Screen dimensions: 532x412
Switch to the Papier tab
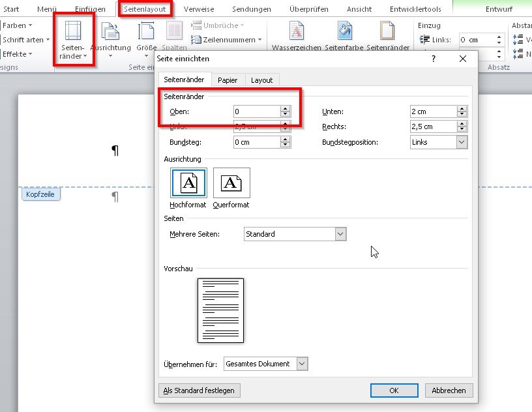(x=228, y=80)
